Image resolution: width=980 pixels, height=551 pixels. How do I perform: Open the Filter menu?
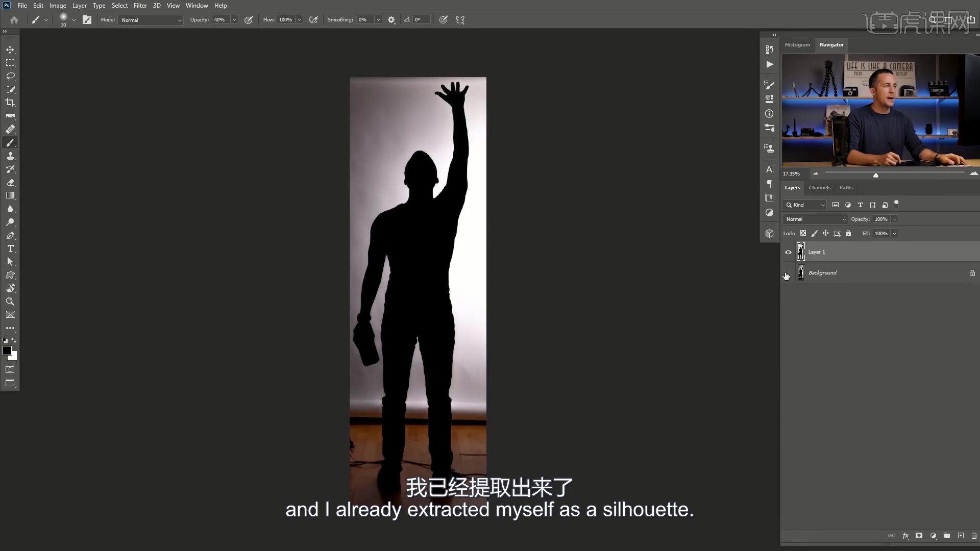(x=140, y=6)
